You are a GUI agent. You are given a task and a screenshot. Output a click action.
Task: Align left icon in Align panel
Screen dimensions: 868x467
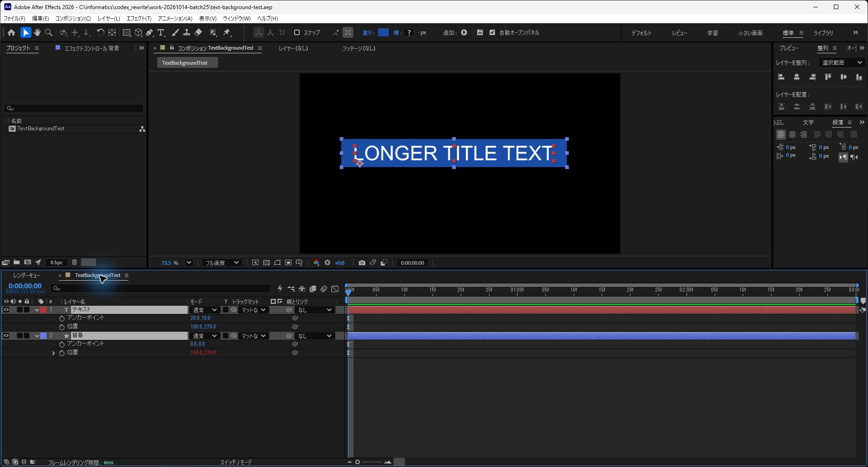click(781, 77)
